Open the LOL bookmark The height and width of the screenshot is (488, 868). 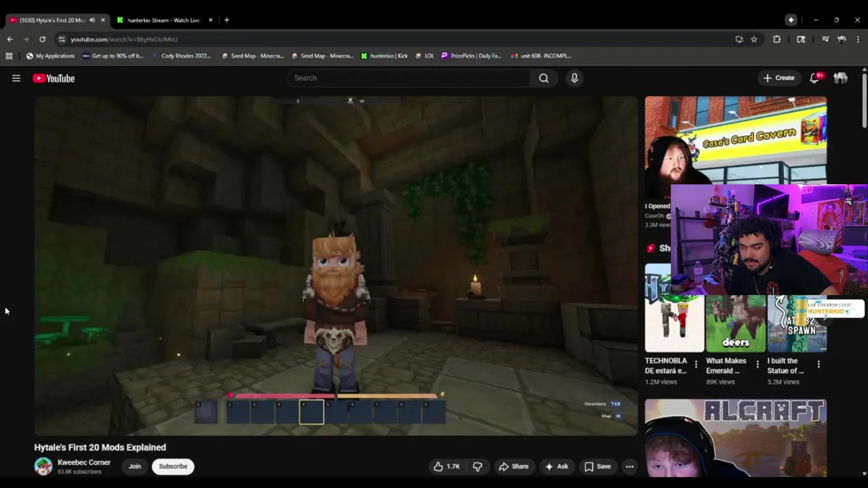tap(425, 56)
